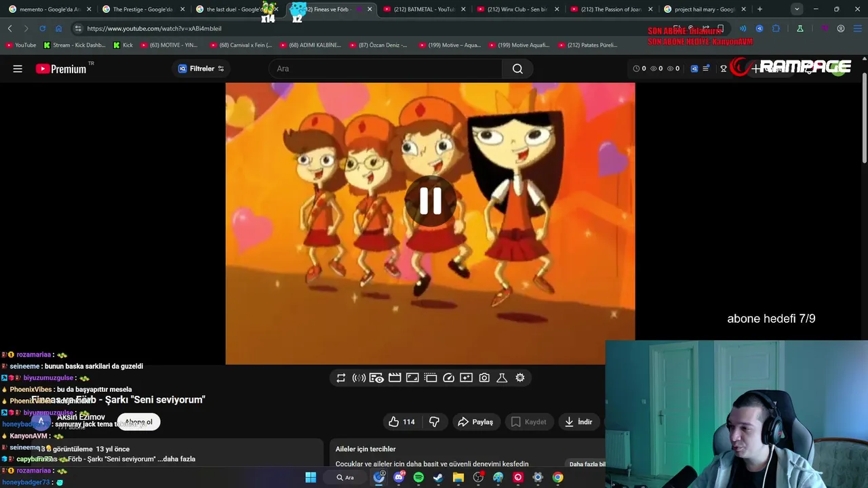This screenshot has width=868, height=488.
Task: Click the Daha fazla bilgi button
Action: point(587,464)
